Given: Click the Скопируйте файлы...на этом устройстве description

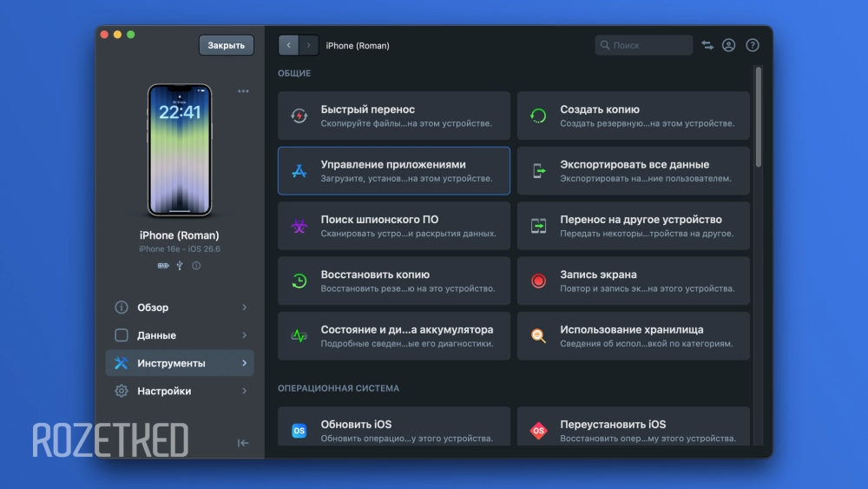Looking at the screenshot, I should (406, 123).
